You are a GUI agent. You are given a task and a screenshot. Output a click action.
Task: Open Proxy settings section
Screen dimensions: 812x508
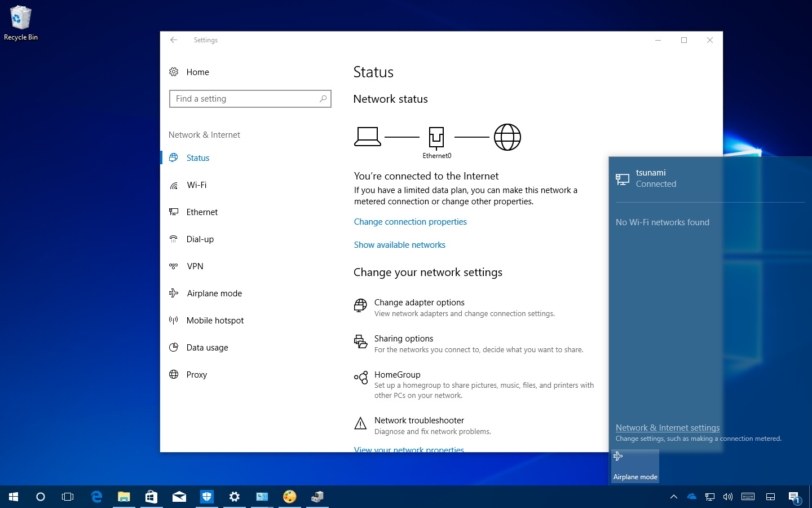(197, 374)
